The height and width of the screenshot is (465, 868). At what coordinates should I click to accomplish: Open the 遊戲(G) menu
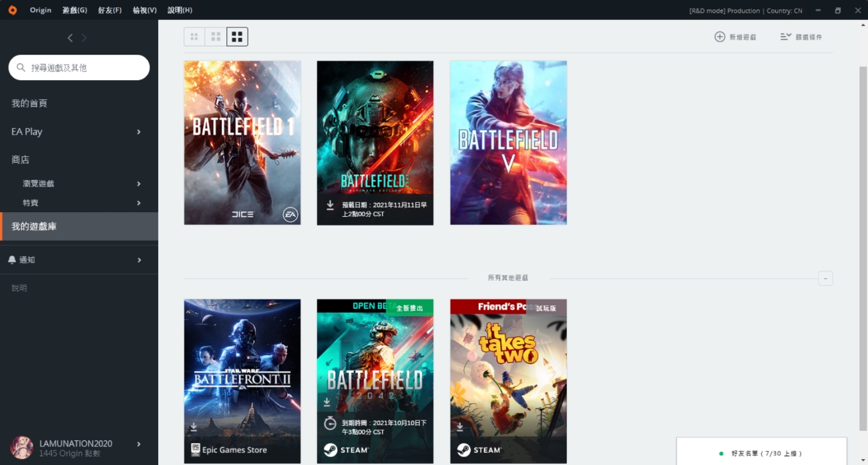coord(75,10)
